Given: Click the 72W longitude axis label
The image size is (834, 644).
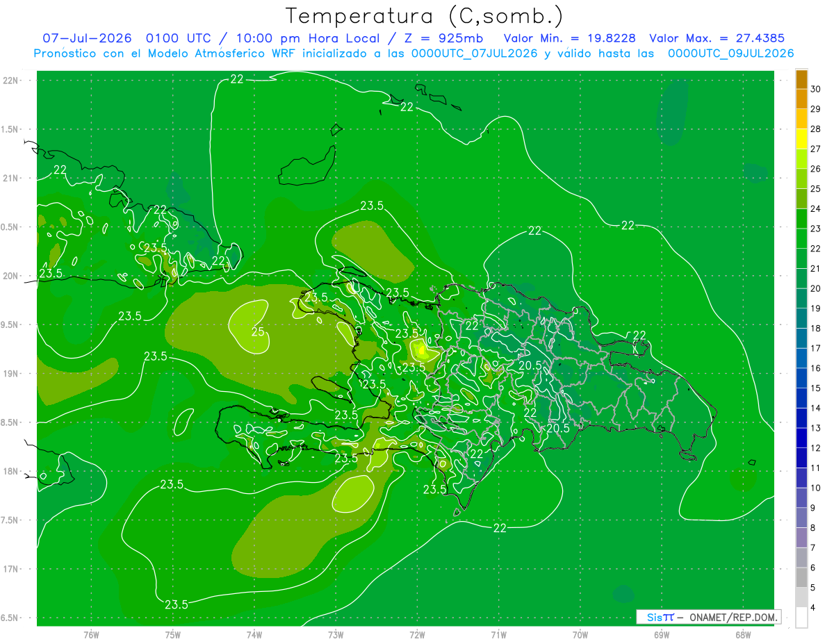Looking at the screenshot, I should 417,634.
